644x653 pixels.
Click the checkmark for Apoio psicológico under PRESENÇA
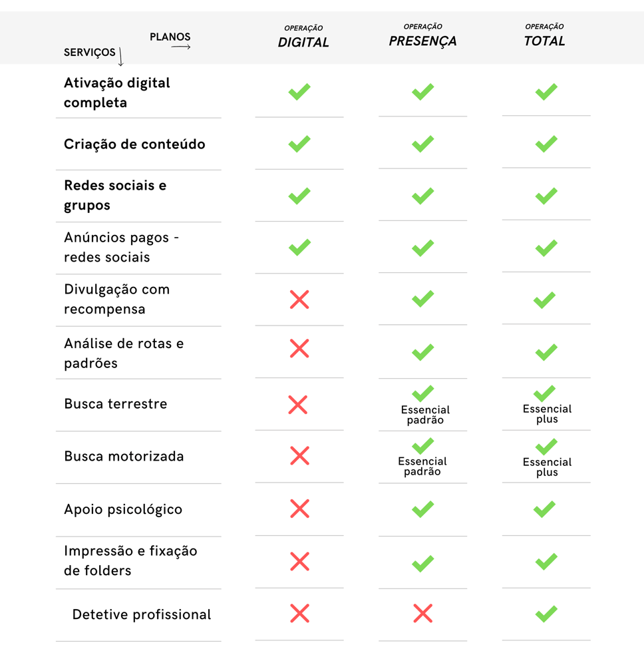coord(423,509)
